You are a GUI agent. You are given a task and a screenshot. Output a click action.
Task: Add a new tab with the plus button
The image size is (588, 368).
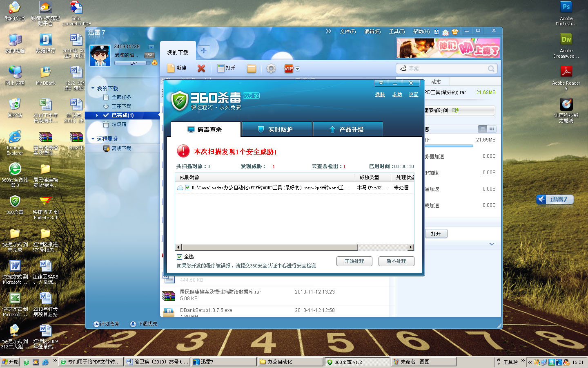(x=204, y=50)
